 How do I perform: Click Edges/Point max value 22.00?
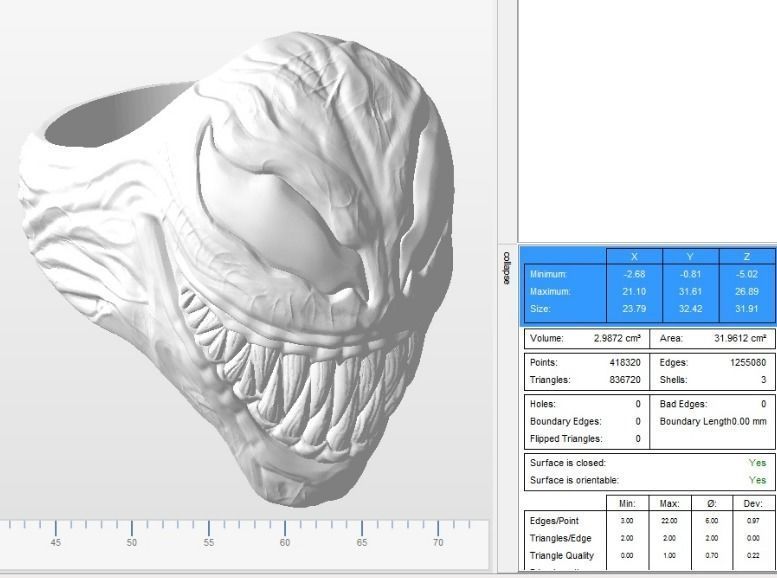click(x=669, y=521)
